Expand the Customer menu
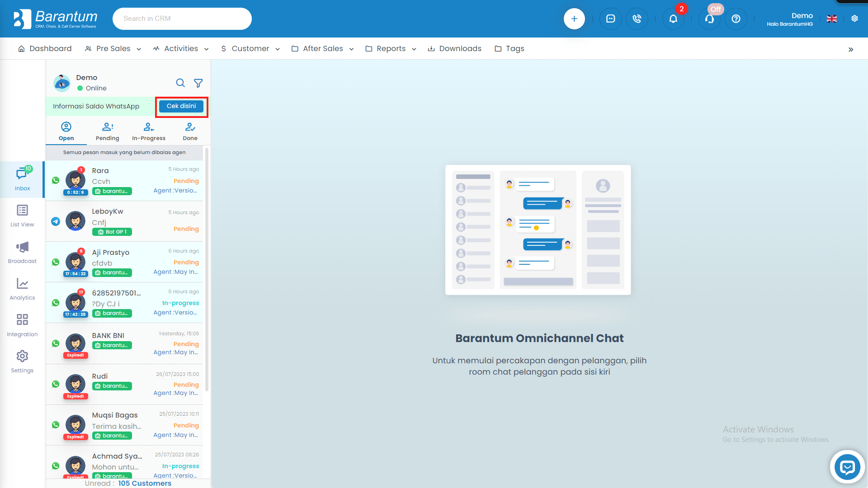Screen dimensions: 868x488 pos(250,48)
